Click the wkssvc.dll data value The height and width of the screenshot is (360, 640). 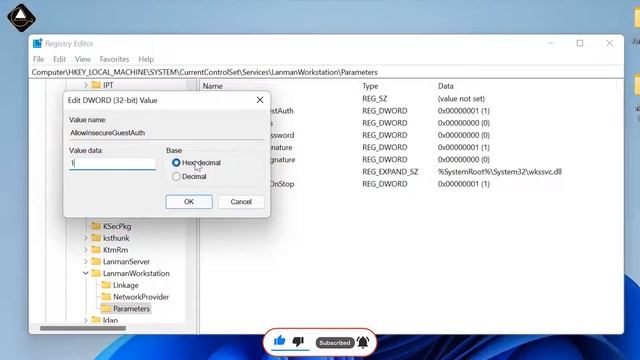click(500, 172)
